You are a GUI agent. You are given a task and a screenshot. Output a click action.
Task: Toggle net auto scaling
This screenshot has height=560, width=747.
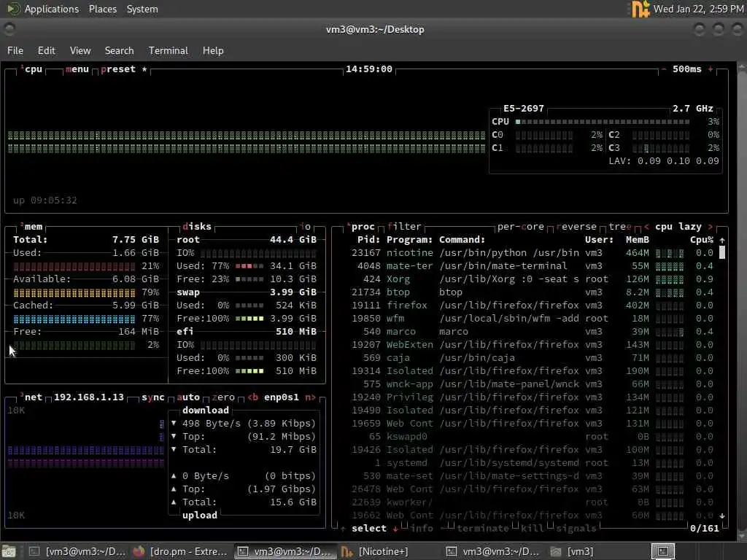click(x=188, y=397)
